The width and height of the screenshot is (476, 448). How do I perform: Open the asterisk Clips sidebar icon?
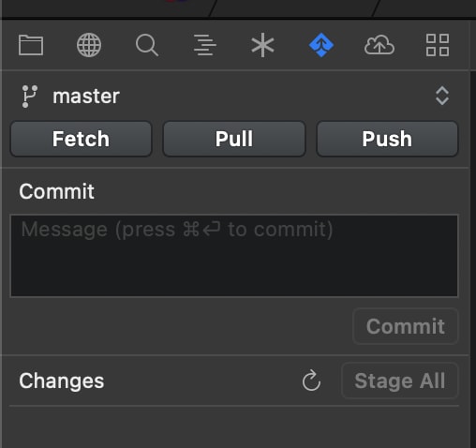coord(263,45)
